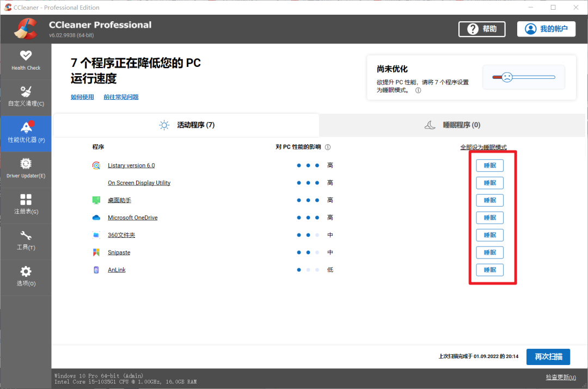588x389 pixels.
Task: Click the optimization status slider with sad face
Action: click(524, 77)
